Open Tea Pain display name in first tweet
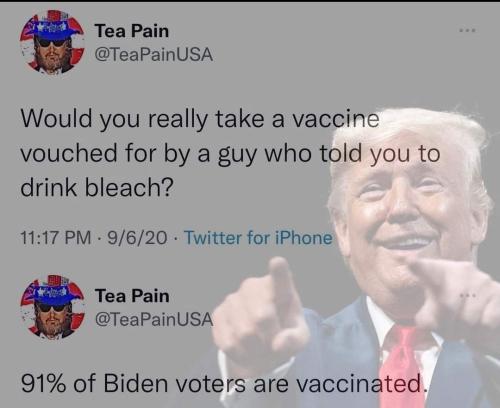The image size is (500, 408). click(132, 31)
